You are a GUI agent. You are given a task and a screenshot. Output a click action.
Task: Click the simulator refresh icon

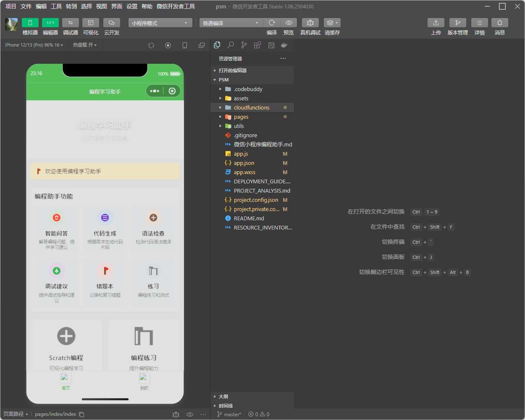[x=151, y=45]
